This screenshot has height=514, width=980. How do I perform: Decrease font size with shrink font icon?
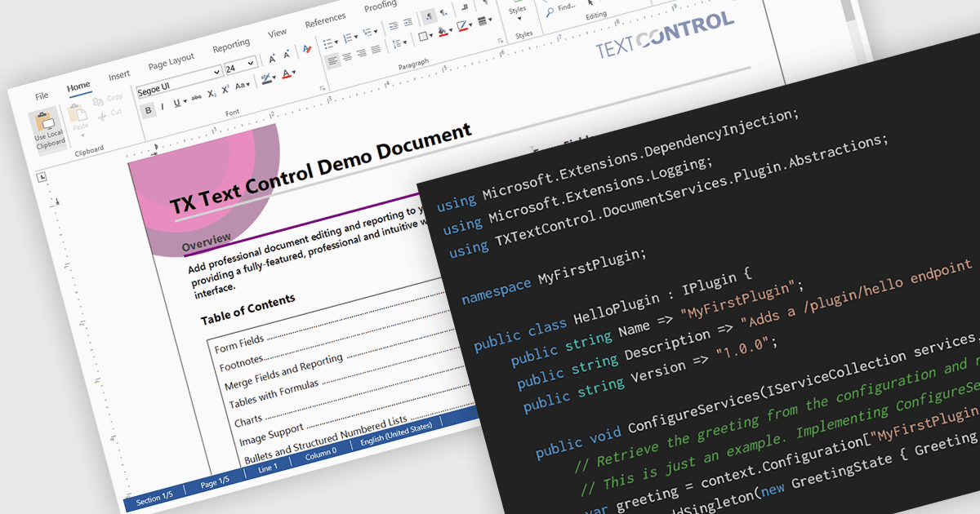(287, 55)
